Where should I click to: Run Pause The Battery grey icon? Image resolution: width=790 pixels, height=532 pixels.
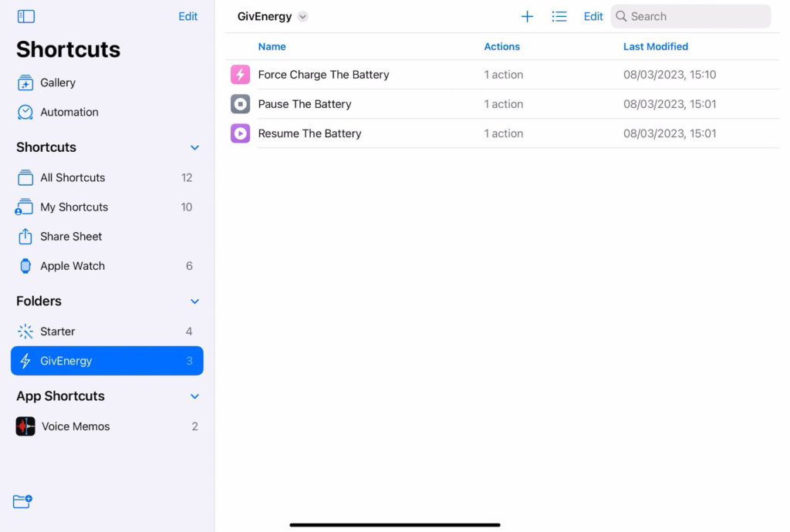pyautogui.click(x=241, y=104)
